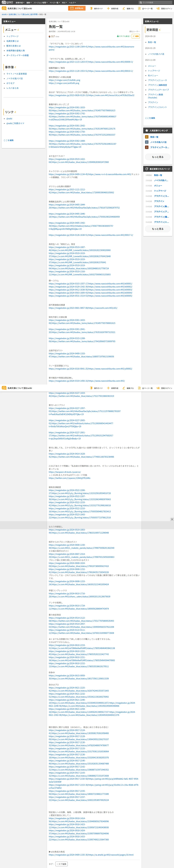The width and height of the screenshot is (174, 868).
Task: Click 新規作成 with plus in top page header
Action: point(113,8)
